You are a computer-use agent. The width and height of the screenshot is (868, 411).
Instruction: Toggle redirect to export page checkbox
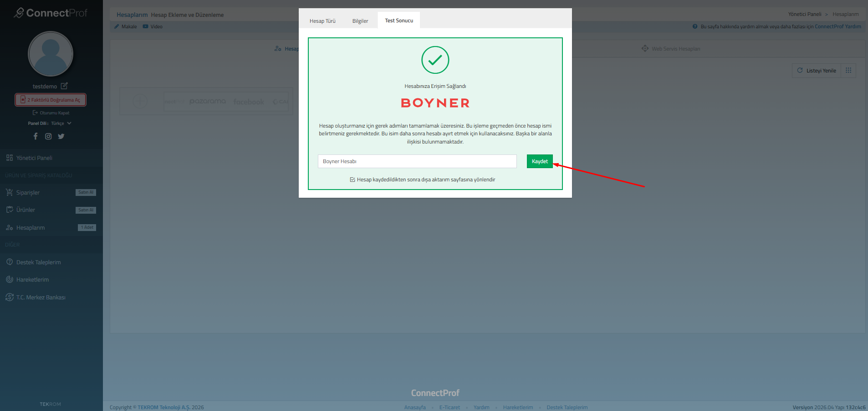coord(352,180)
